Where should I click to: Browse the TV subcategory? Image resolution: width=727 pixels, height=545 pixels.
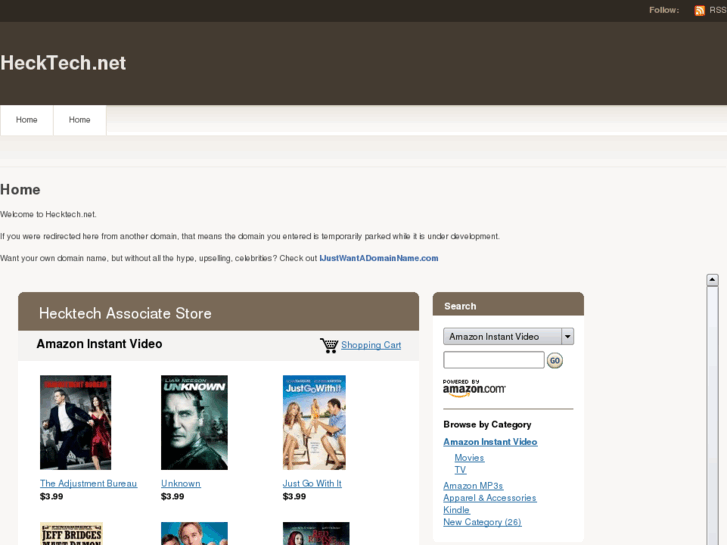[x=460, y=470]
